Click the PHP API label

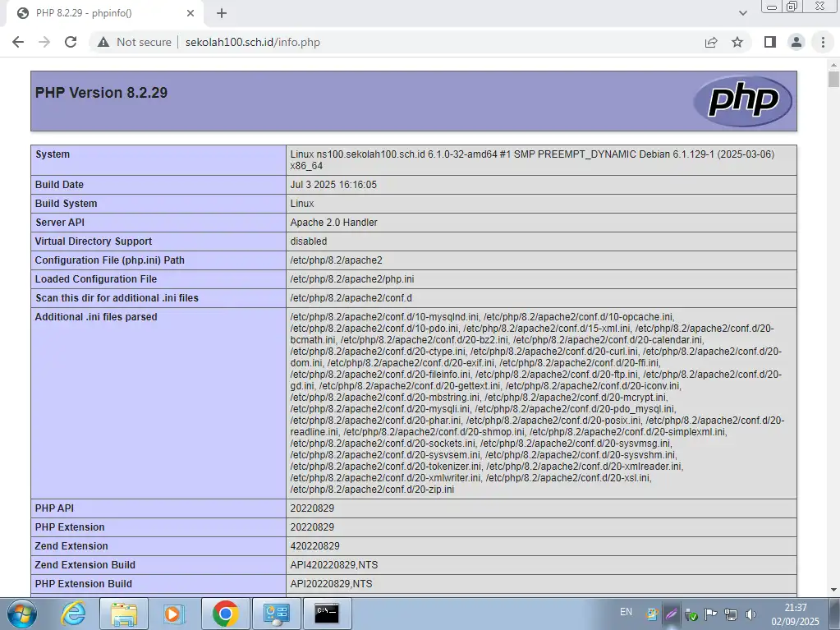55,508
